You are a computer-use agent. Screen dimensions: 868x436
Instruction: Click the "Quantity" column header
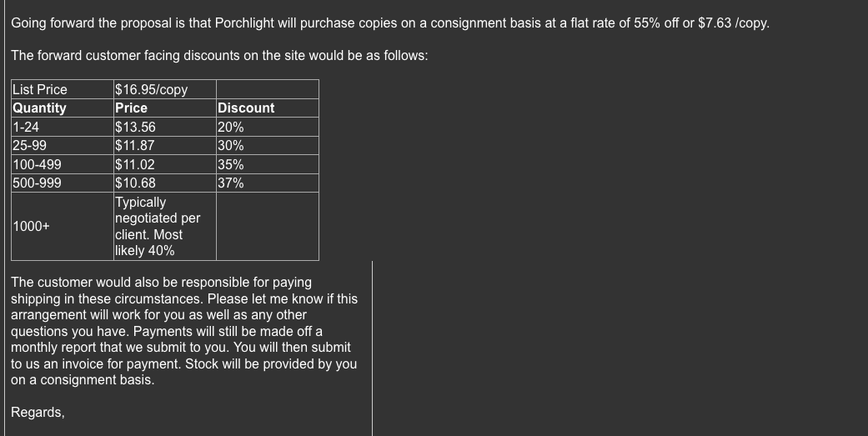pos(40,108)
